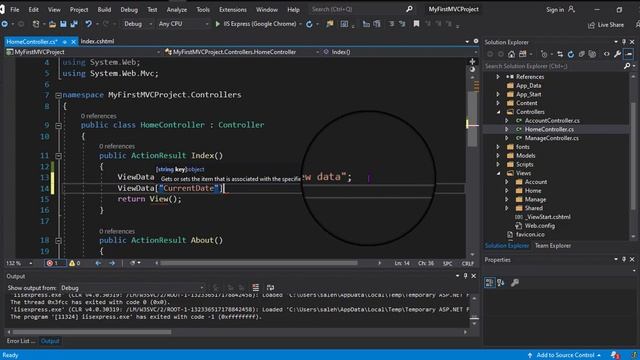640x360 pixels.
Task: Go to next issue arrow in editor
Action: point(112,263)
